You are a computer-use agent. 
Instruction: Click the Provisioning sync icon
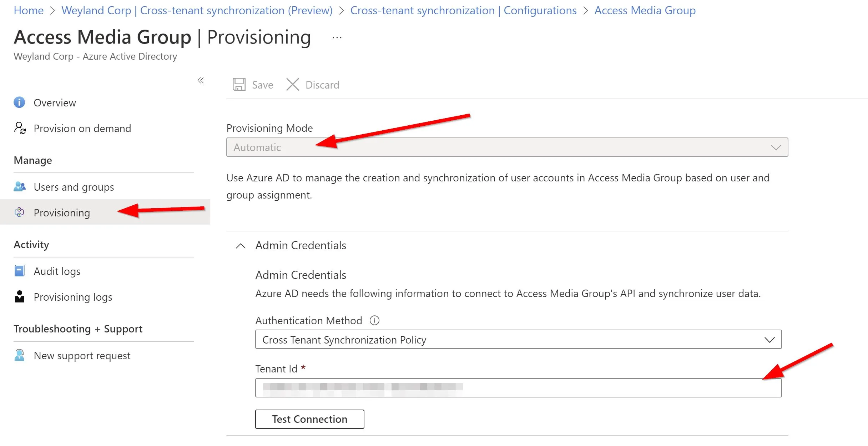(19, 212)
